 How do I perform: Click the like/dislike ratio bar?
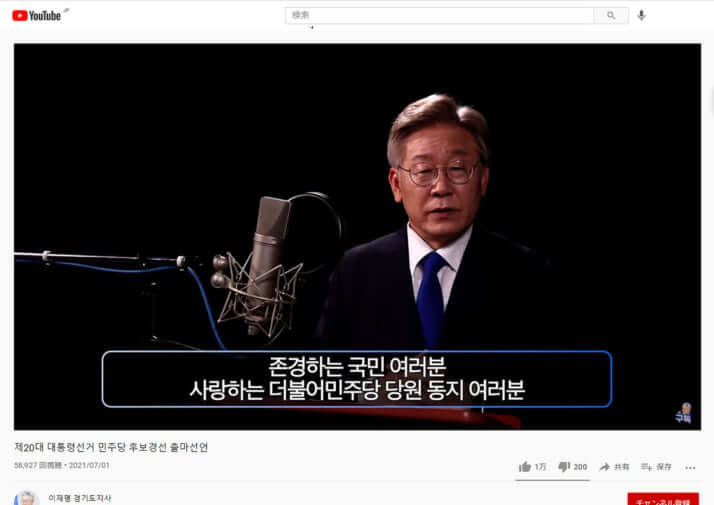tap(552, 480)
